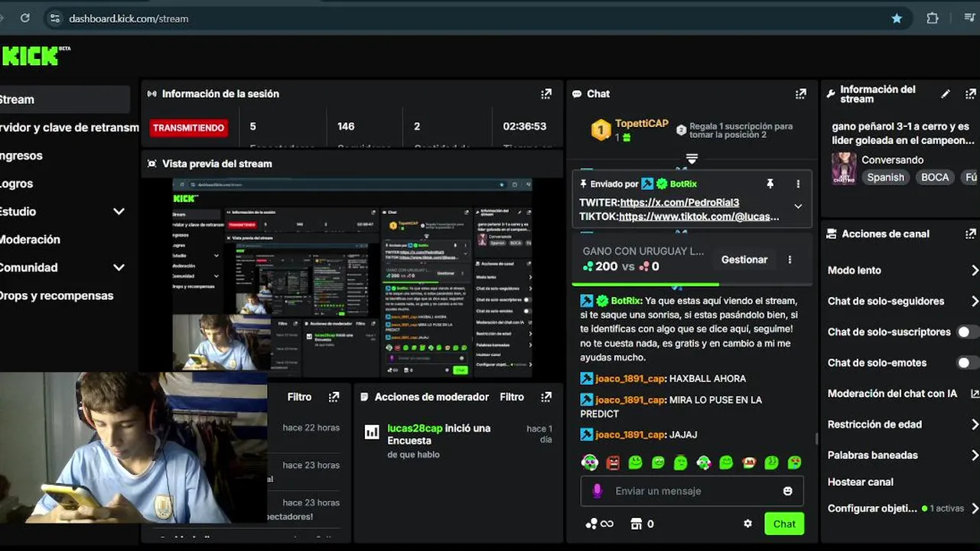Open prediction three-dot options menu
The height and width of the screenshot is (551, 980).
point(790,259)
